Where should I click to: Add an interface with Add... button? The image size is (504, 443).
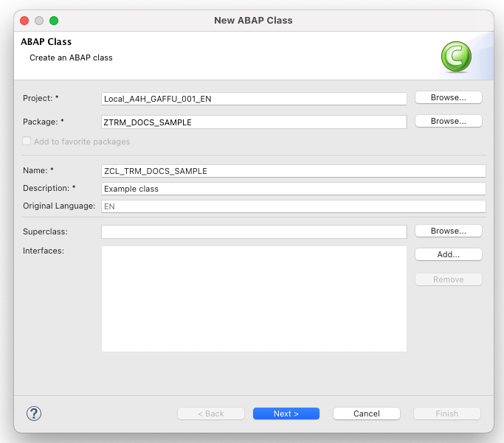tap(449, 254)
